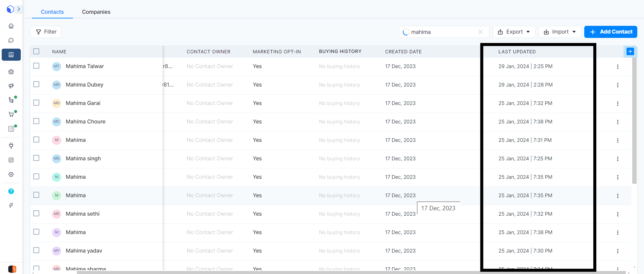
Task: Select the checkbox for Mahima Talwar
Action: click(36, 66)
